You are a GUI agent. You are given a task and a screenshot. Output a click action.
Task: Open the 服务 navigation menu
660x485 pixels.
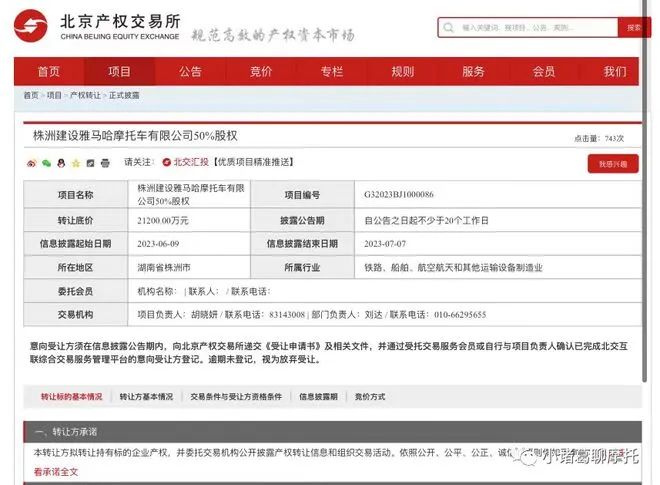click(x=474, y=72)
